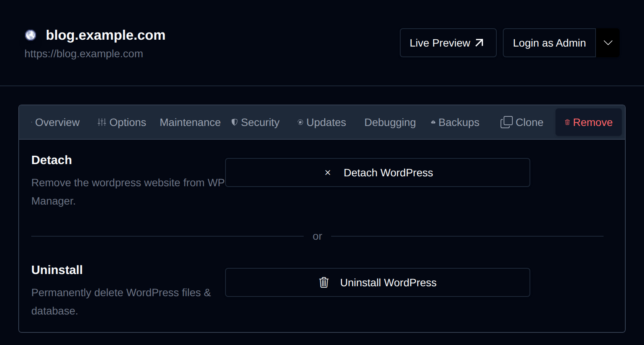Click the blog.example.com site title
This screenshot has width=644, height=345.
(106, 35)
